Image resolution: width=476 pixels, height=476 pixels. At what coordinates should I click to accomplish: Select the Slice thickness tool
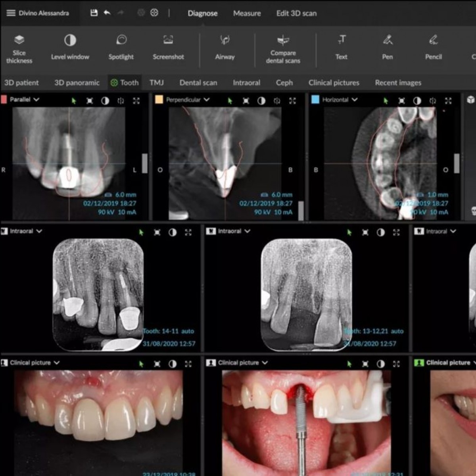click(x=19, y=48)
